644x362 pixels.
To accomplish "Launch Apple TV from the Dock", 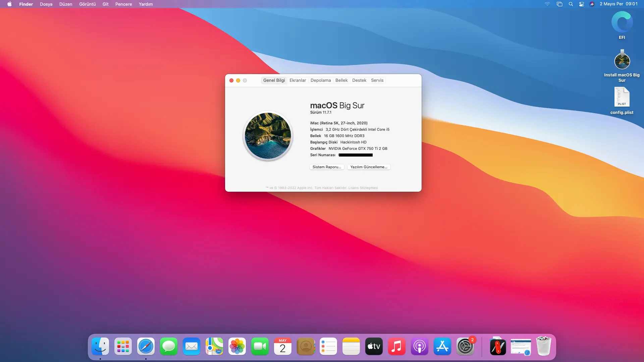I will coord(374,346).
